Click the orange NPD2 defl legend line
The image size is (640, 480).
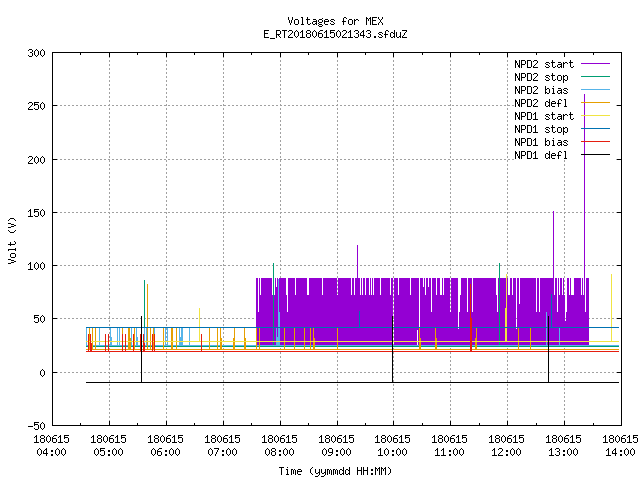(596, 102)
